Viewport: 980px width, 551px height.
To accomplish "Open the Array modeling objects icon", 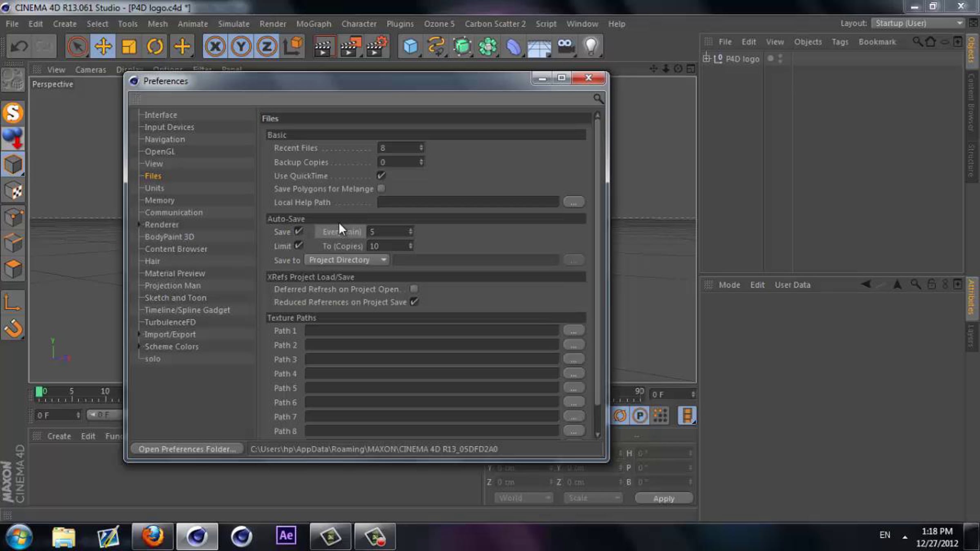I will [x=488, y=46].
